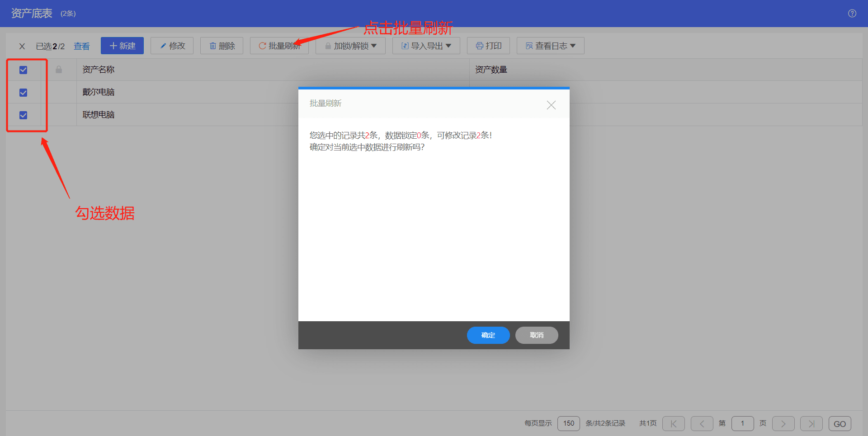The width and height of the screenshot is (868, 436).
Task: Close the 批量刷新 dialog
Action: point(551,105)
